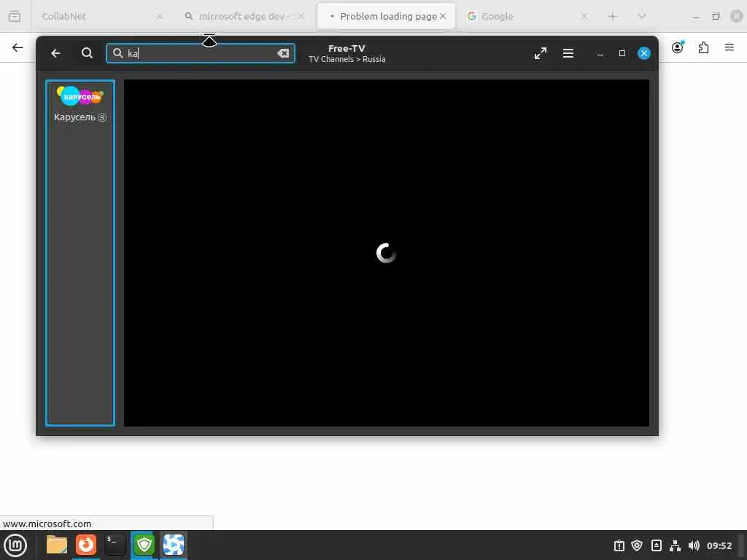Clear the search field text with backspace icon
This screenshot has height=560, width=747.
(283, 53)
